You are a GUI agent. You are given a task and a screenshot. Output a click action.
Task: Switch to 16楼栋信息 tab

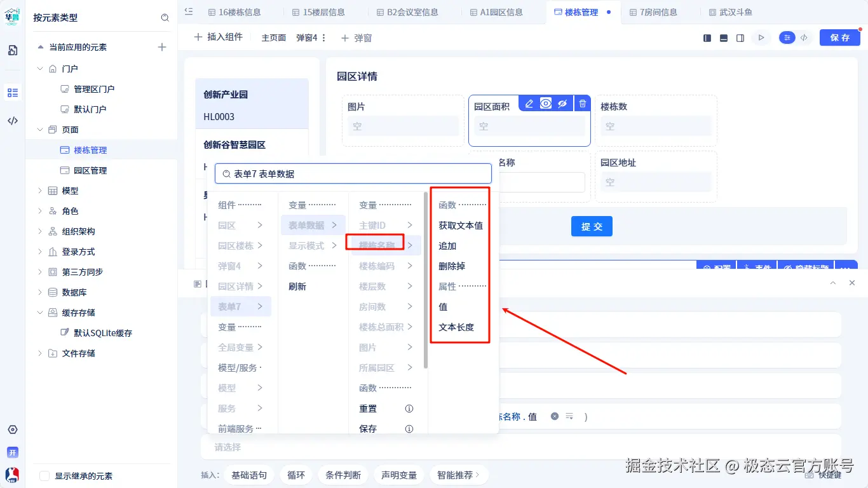(x=234, y=12)
